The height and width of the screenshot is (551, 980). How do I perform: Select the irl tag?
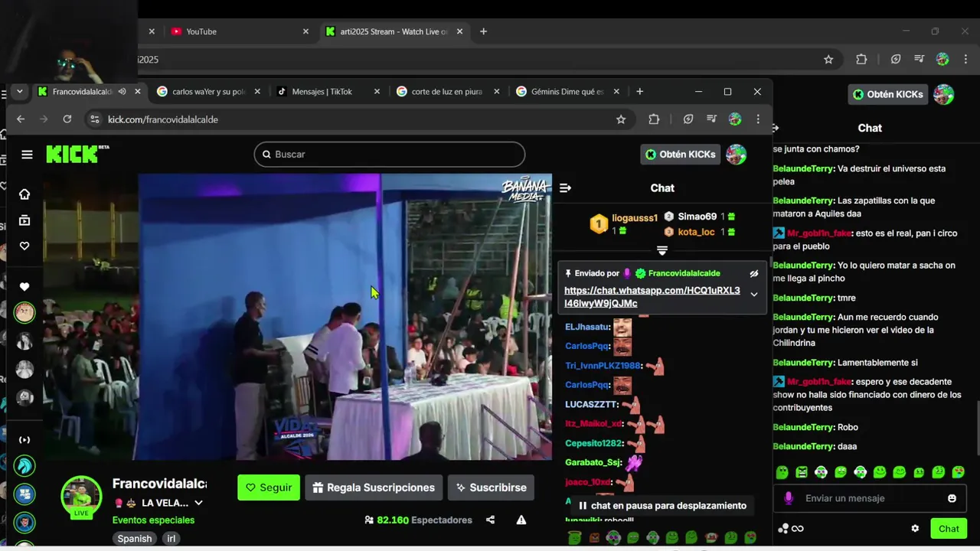pyautogui.click(x=171, y=539)
